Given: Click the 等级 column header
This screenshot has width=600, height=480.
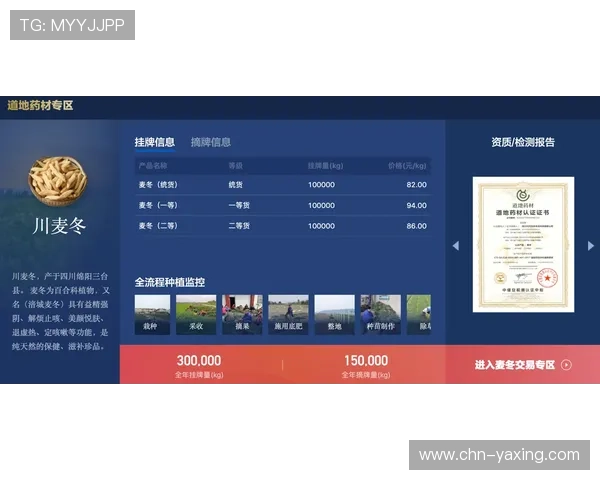Looking at the screenshot, I should coord(235,166).
